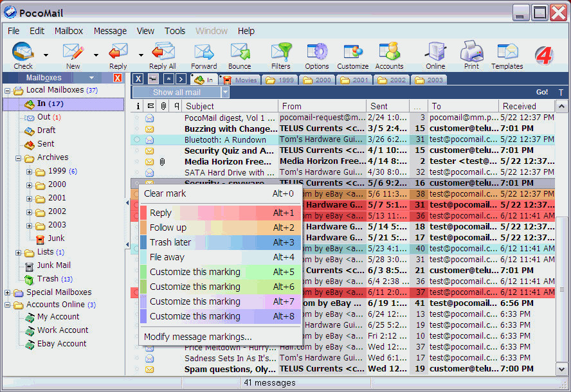Click the asterisk button in the tab bar
The width and height of the screenshot is (571, 392).
(168, 78)
